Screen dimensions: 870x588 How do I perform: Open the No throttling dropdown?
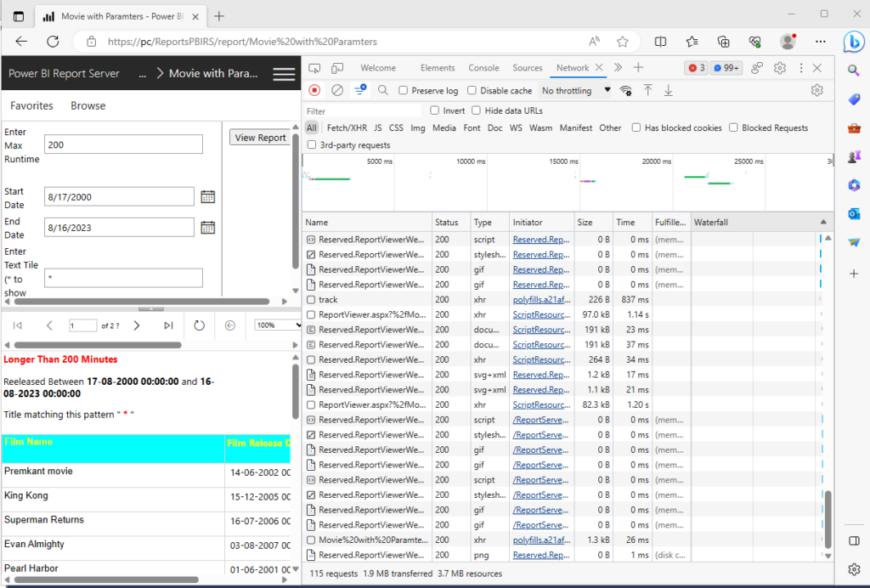[576, 90]
